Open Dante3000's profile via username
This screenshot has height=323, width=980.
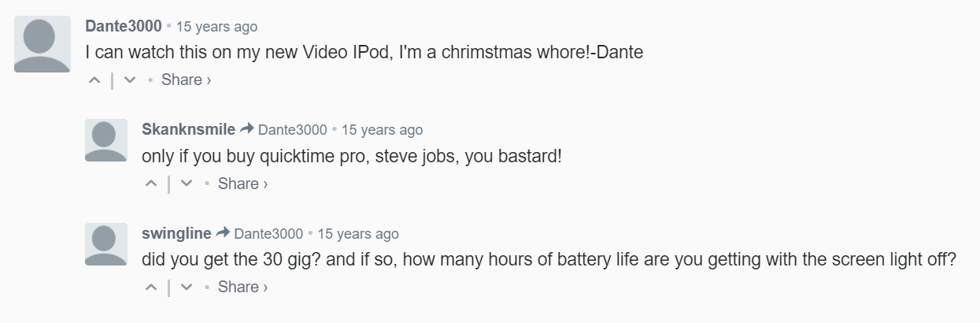click(x=124, y=26)
